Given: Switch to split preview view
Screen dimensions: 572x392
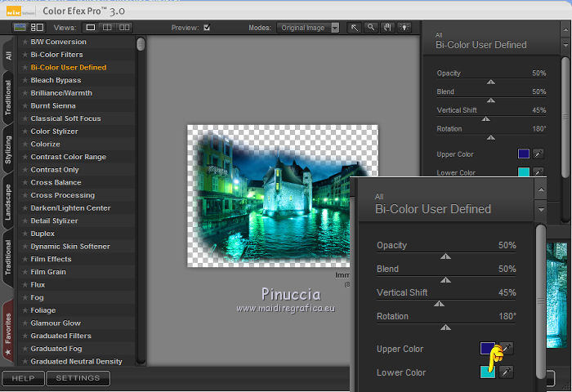Looking at the screenshot, I should pyautogui.click(x=107, y=28).
